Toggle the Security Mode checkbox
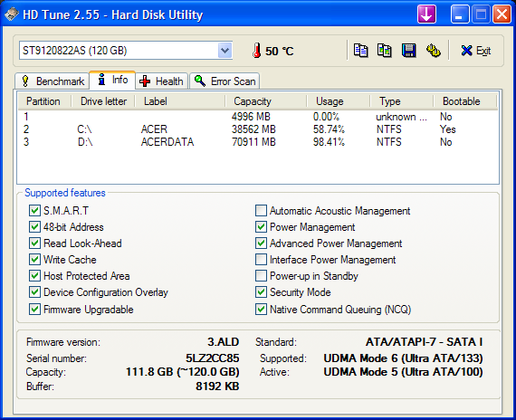Viewport: 516px width, 420px height. click(x=261, y=292)
